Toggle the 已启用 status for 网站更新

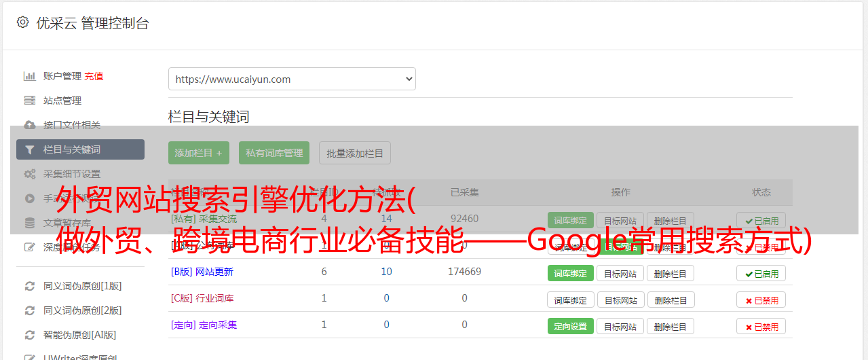pos(761,273)
